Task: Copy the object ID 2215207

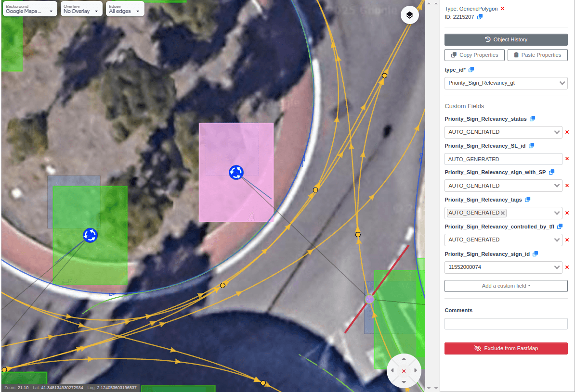Action: (x=480, y=17)
